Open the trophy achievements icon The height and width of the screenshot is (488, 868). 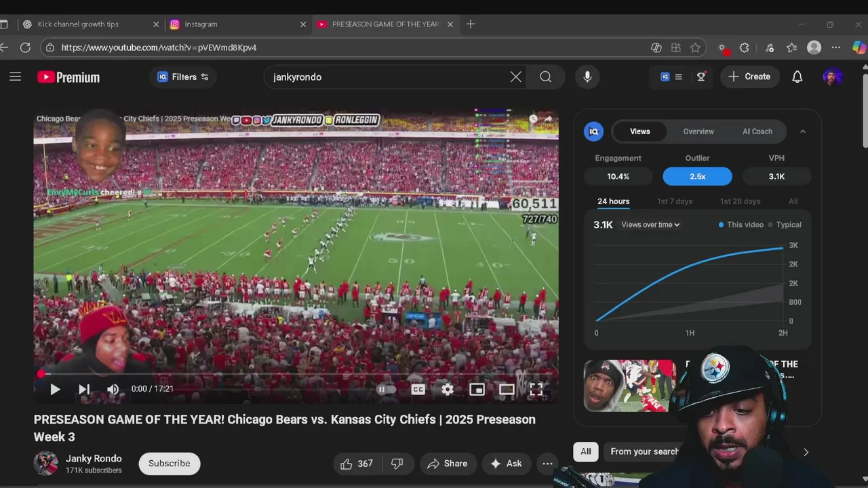701,77
